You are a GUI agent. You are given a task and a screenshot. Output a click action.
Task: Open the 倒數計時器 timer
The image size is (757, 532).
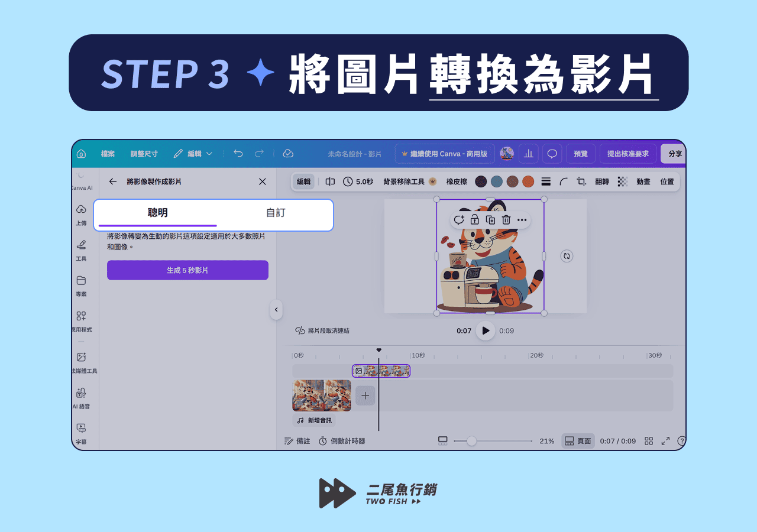click(342, 441)
